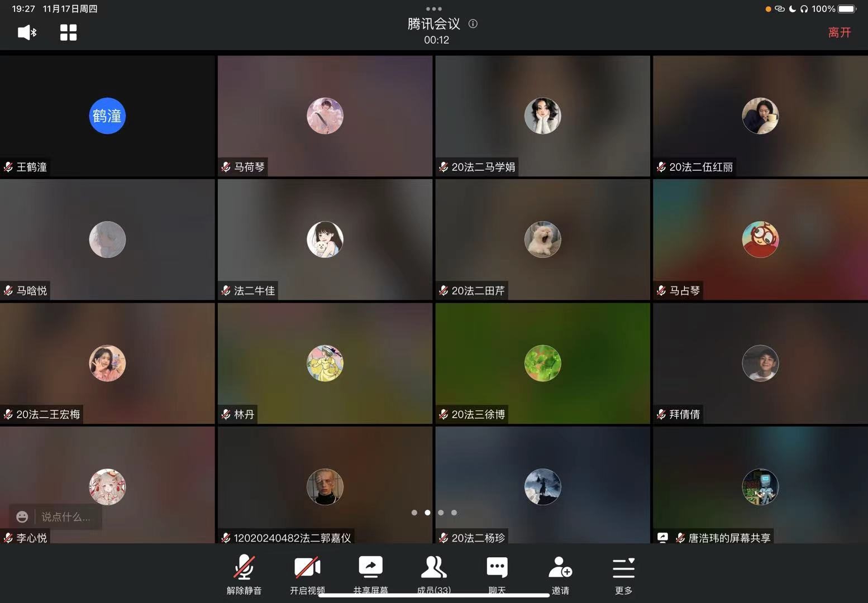Open the 共享屏幕 share screen icon
Viewport: 868px width, 603px height.
(x=370, y=568)
